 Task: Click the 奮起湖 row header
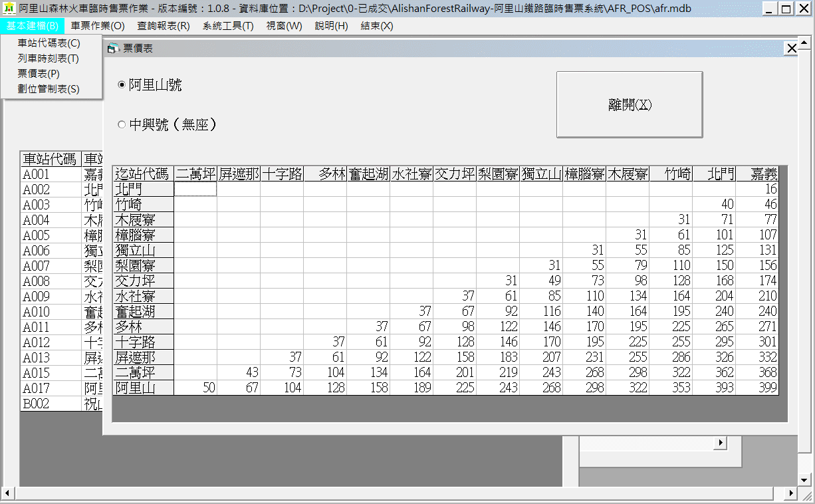coord(143,311)
